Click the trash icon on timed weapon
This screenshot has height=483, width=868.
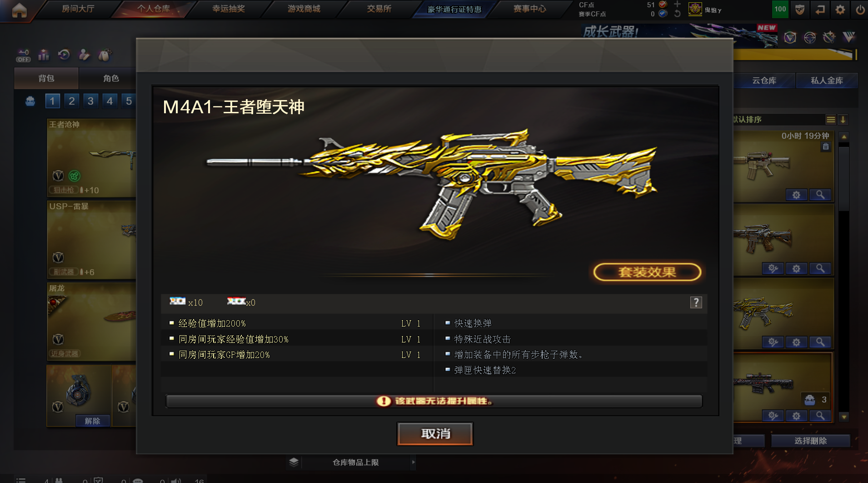pyautogui.click(x=826, y=146)
